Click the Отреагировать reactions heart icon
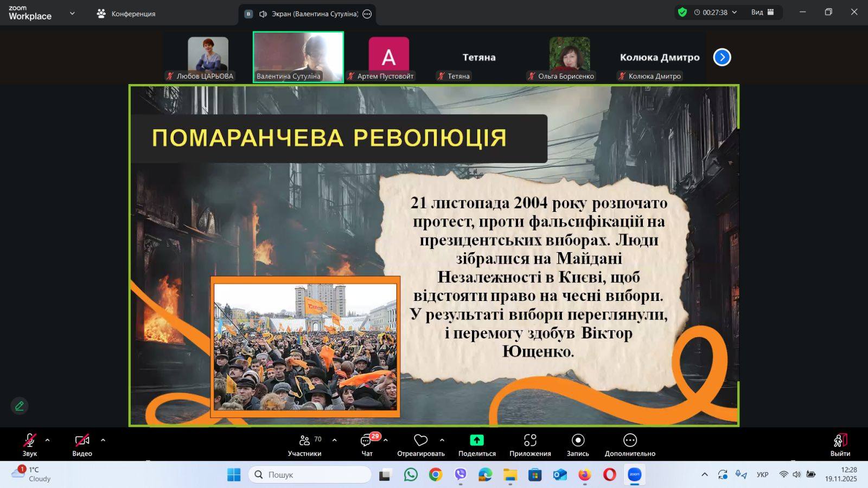The image size is (868, 488). (420, 440)
